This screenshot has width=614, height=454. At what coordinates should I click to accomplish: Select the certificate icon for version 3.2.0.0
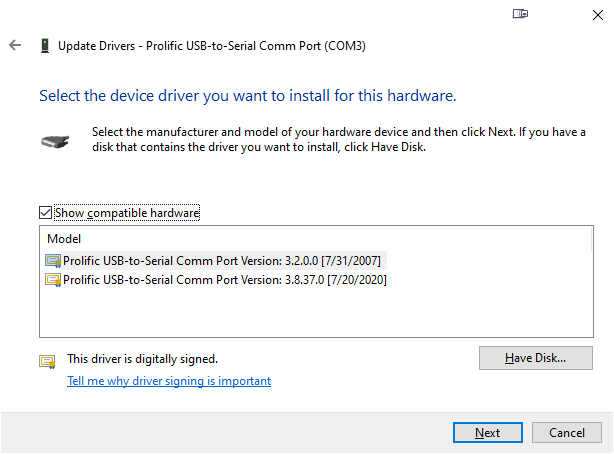53,261
